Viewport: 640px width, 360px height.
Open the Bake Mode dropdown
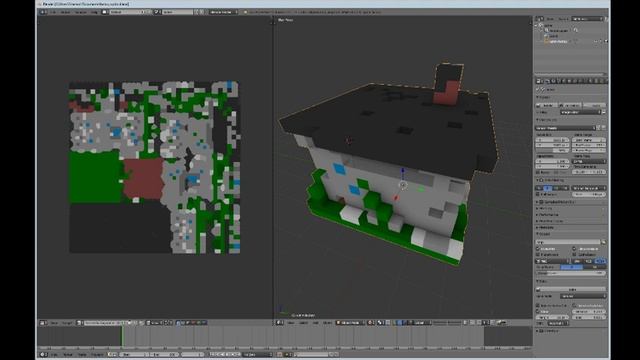tap(583, 296)
